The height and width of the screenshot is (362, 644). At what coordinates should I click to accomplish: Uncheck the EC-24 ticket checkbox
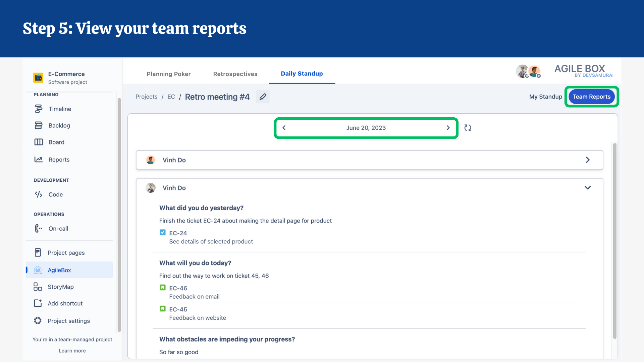(162, 232)
